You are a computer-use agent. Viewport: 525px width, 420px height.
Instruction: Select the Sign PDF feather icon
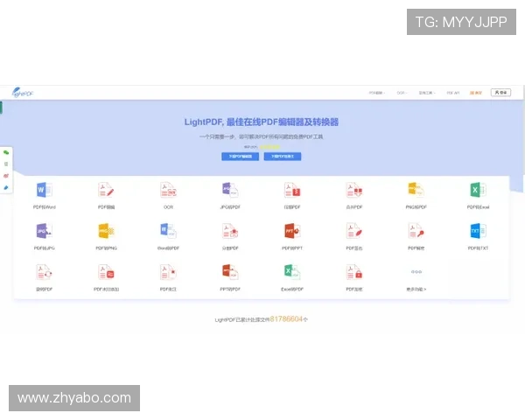353,231
